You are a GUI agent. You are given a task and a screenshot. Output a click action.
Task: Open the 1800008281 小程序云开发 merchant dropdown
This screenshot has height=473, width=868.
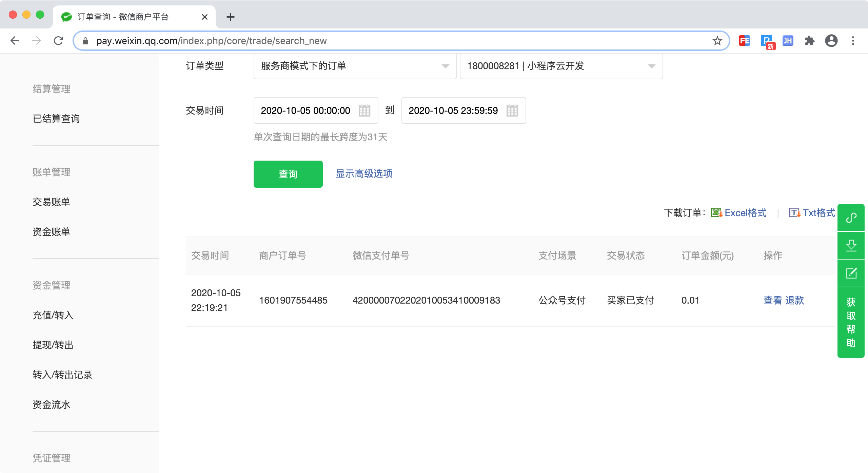tap(561, 66)
